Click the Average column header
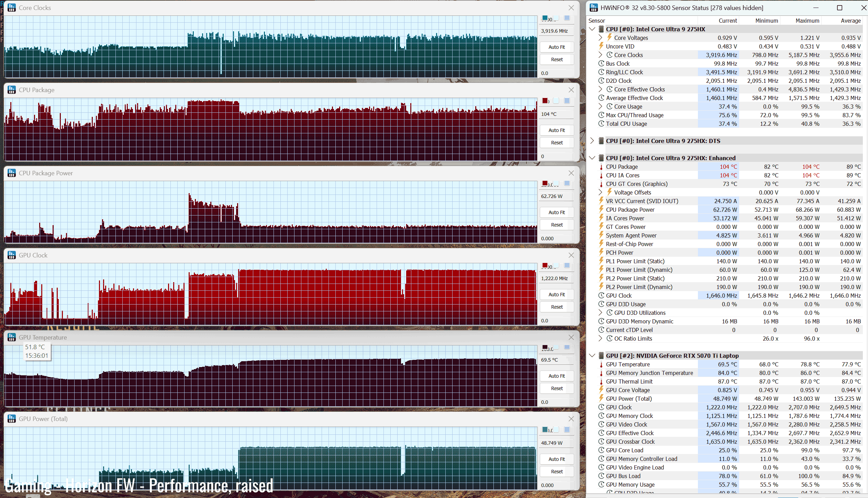Image resolution: width=868 pixels, height=498 pixels. coord(850,21)
